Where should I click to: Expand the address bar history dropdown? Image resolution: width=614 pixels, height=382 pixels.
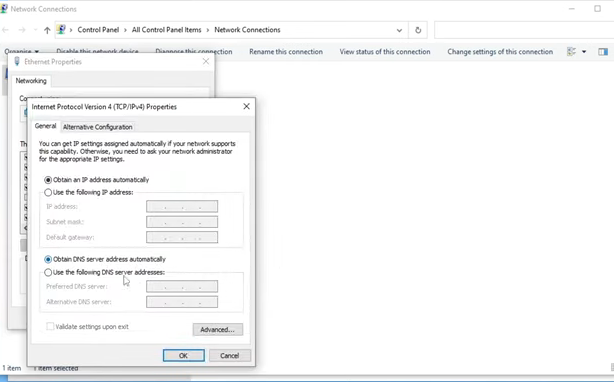tap(399, 30)
